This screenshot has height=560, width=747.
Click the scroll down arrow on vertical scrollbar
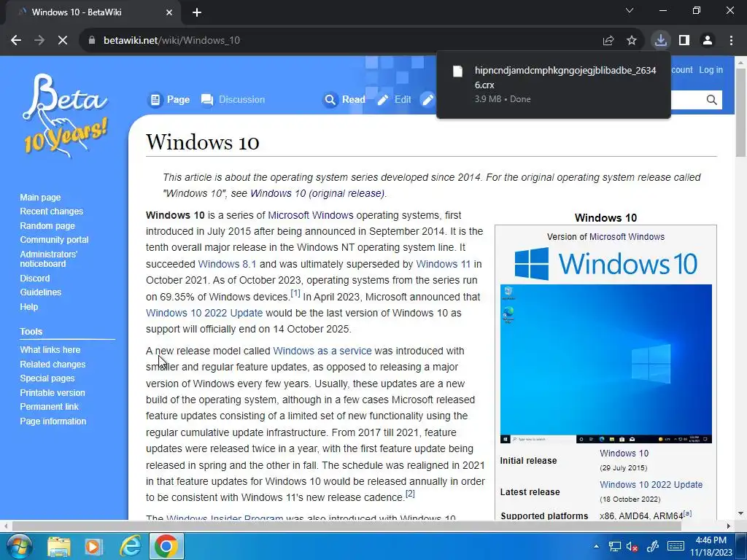point(741,513)
